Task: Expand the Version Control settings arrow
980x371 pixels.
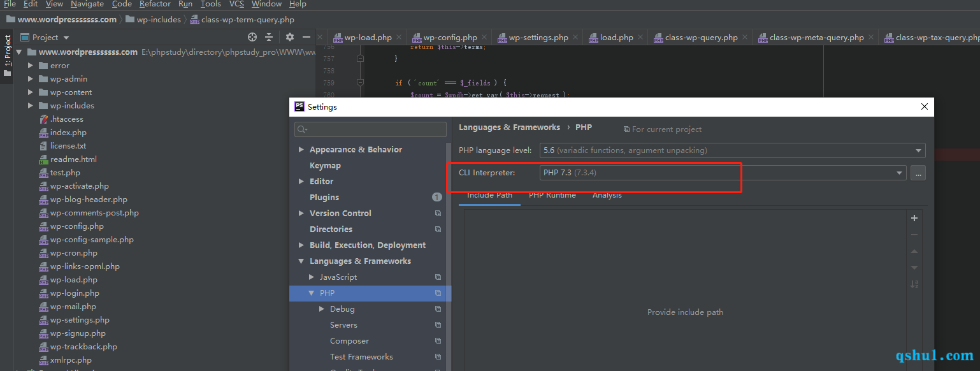Action: click(301, 214)
